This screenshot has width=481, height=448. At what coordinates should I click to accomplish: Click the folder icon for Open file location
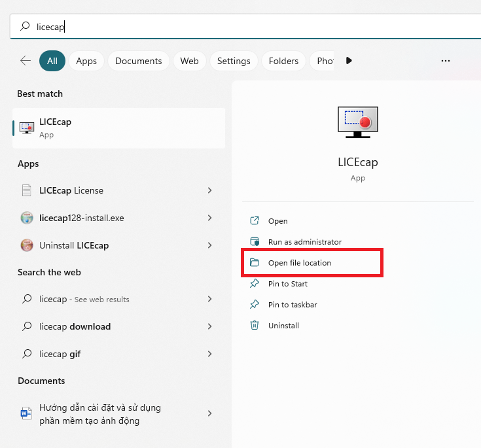click(255, 262)
